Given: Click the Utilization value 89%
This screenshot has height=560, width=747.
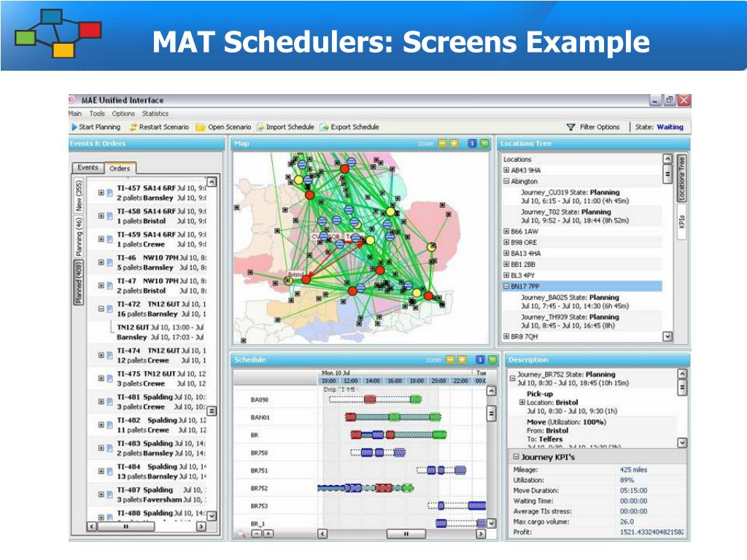Looking at the screenshot, I should (627, 481).
